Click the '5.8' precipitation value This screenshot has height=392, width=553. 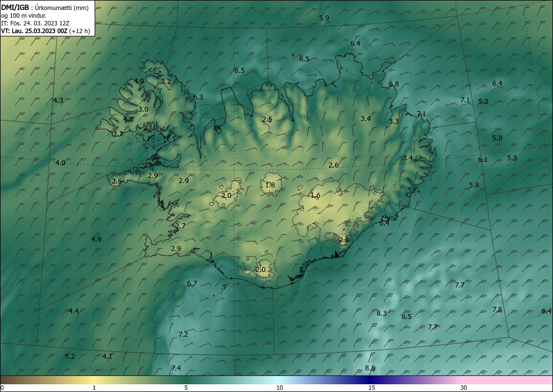(x=474, y=185)
